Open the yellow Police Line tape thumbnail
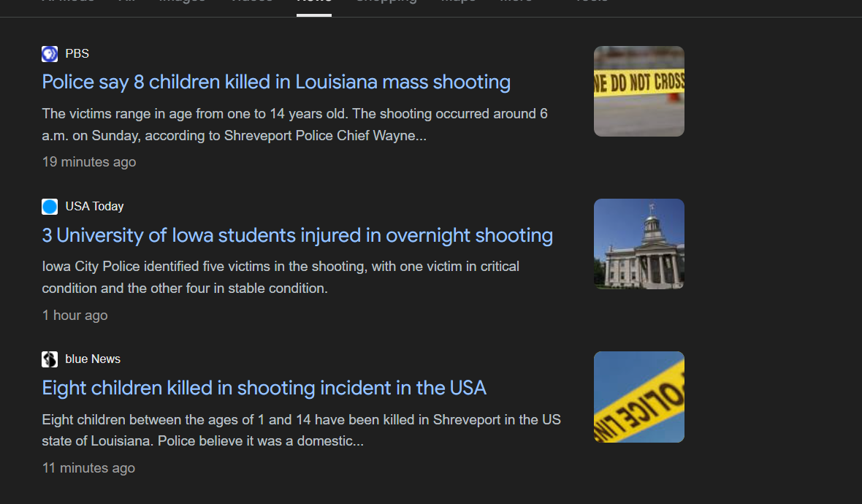The image size is (862, 504). coord(638,397)
